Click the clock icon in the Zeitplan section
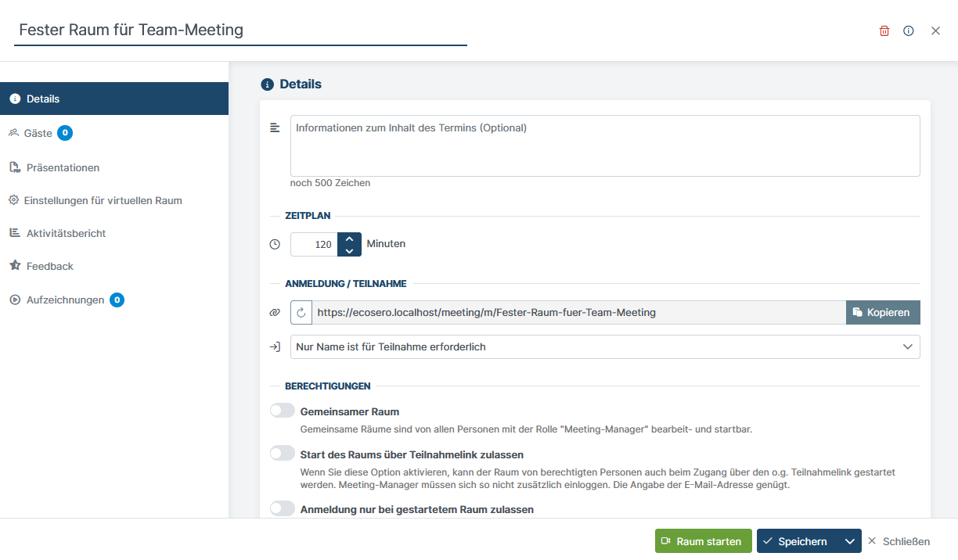Image resolution: width=958 pixels, height=560 pixels. (275, 244)
